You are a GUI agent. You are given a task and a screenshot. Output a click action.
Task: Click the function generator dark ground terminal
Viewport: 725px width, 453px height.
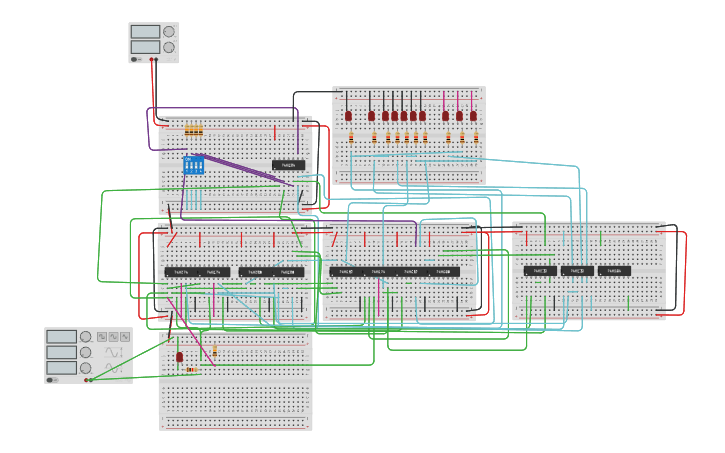pyautogui.click(x=91, y=380)
